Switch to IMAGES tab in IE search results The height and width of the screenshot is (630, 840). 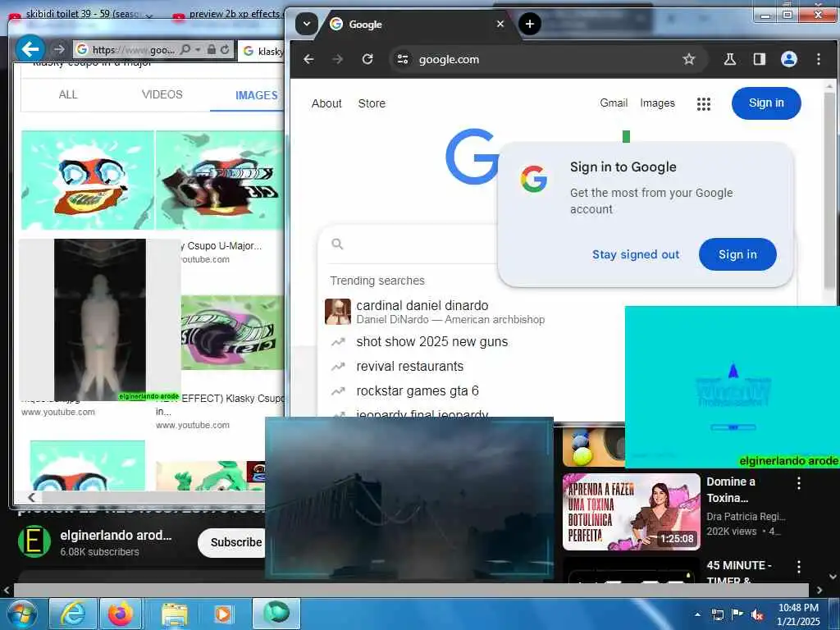pos(256,95)
